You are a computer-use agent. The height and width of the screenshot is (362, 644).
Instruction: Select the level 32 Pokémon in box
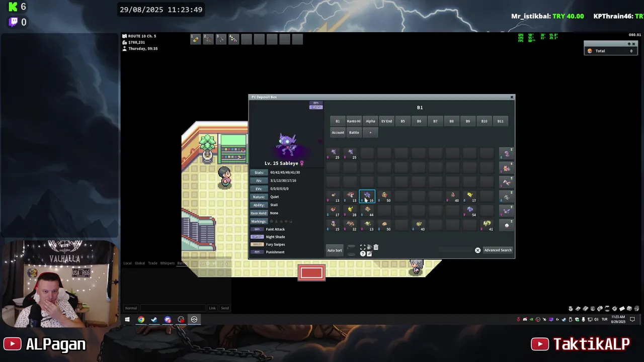point(351,225)
